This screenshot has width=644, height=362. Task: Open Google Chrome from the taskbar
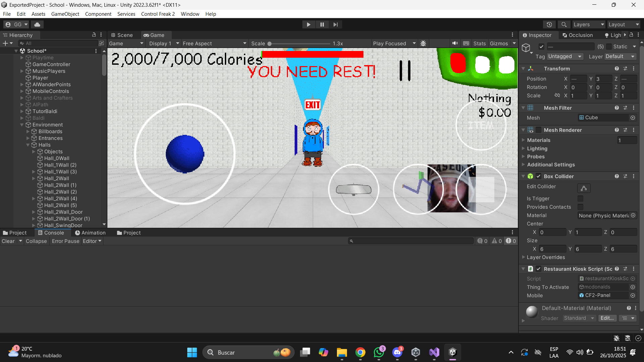[360, 352]
